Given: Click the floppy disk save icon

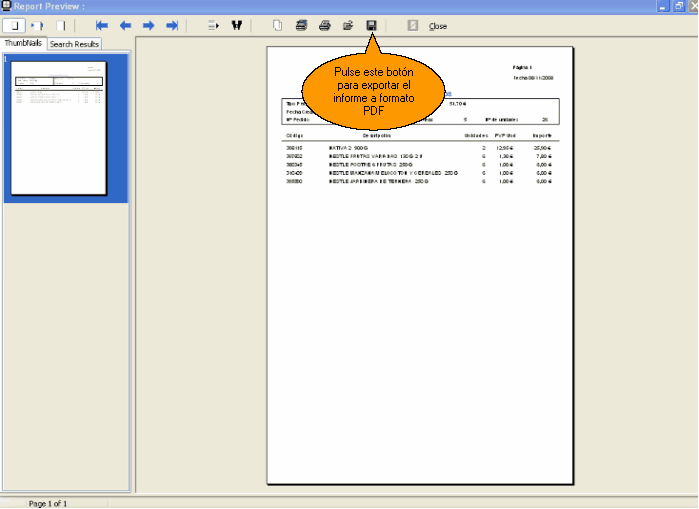Looking at the screenshot, I should (x=371, y=25).
